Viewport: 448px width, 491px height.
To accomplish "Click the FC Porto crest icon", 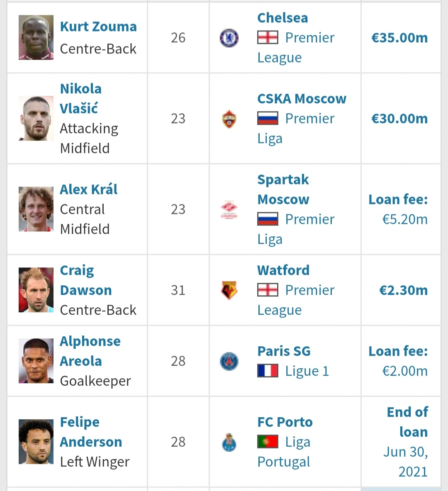I will (x=229, y=442).
